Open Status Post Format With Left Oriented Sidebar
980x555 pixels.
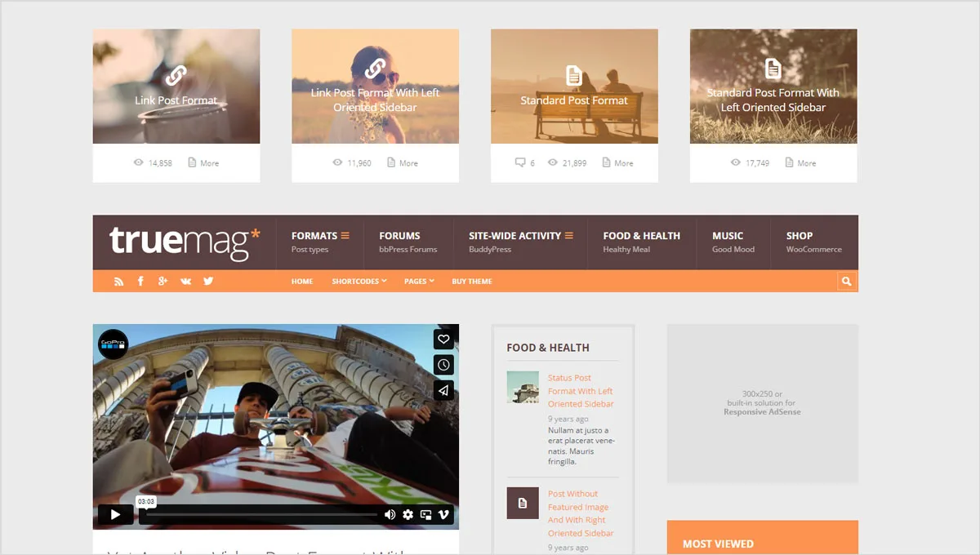click(581, 391)
